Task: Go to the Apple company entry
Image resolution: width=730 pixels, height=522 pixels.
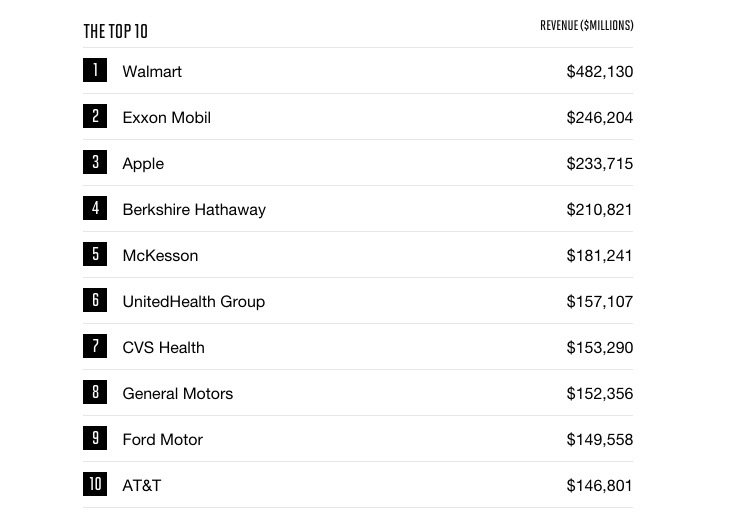Action: (143, 164)
